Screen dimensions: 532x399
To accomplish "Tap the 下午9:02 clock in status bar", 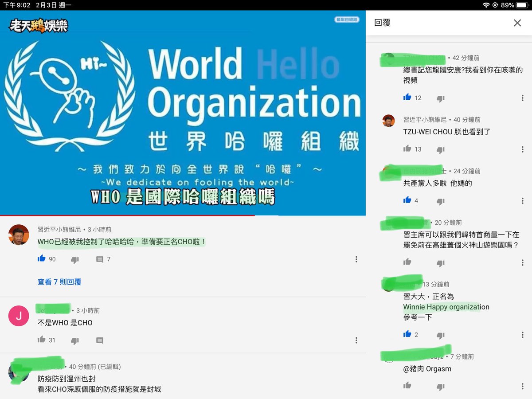I will 16,5.
